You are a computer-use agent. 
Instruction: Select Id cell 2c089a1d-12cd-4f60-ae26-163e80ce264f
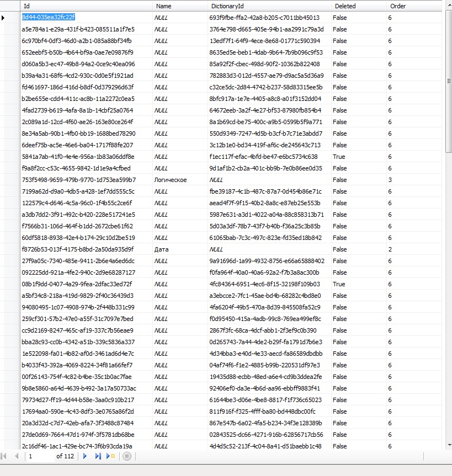tap(86, 122)
